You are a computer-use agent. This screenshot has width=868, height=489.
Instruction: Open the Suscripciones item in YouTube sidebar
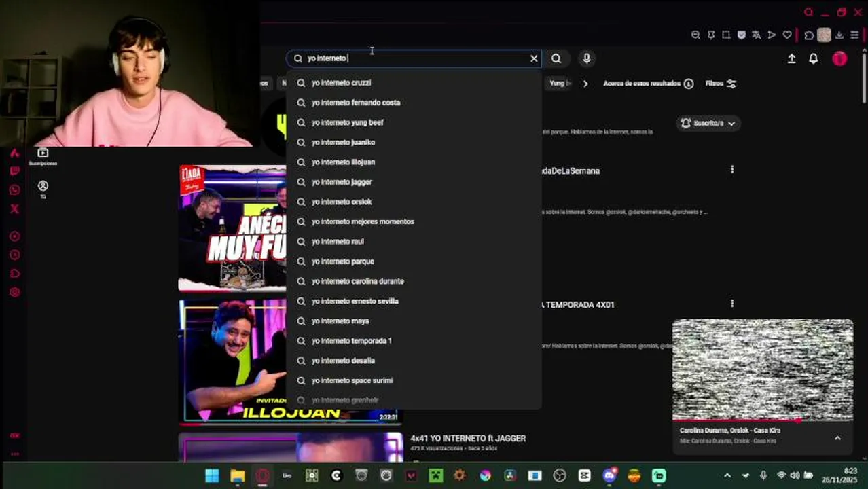(x=43, y=157)
